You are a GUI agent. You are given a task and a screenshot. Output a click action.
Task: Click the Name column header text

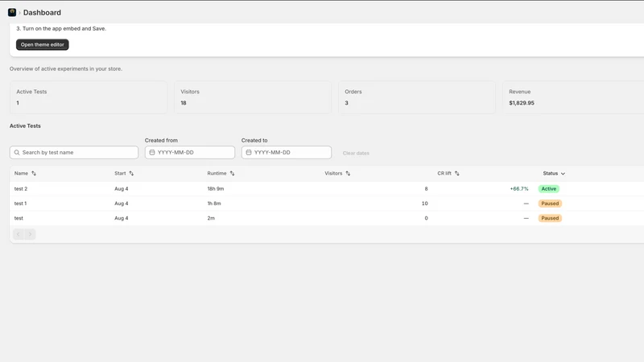tap(22, 173)
